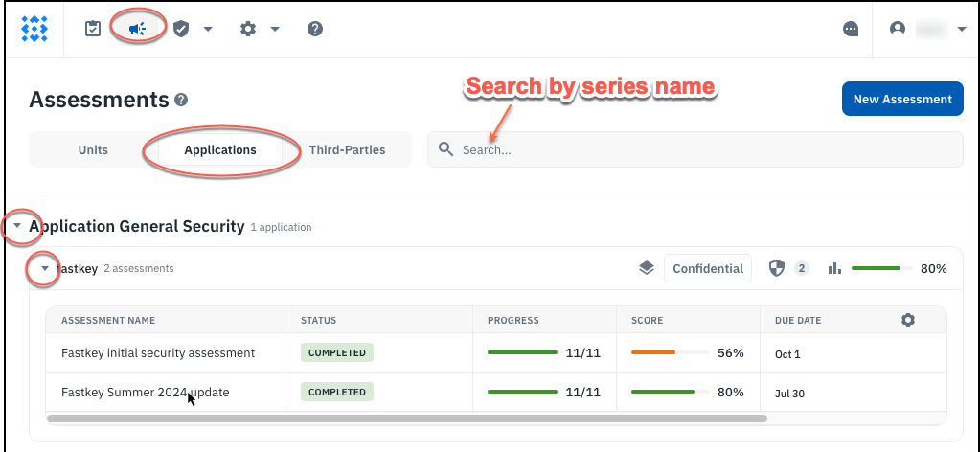980x452 pixels.
Task: Open the chat bubble messages icon
Action: [850, 29]
